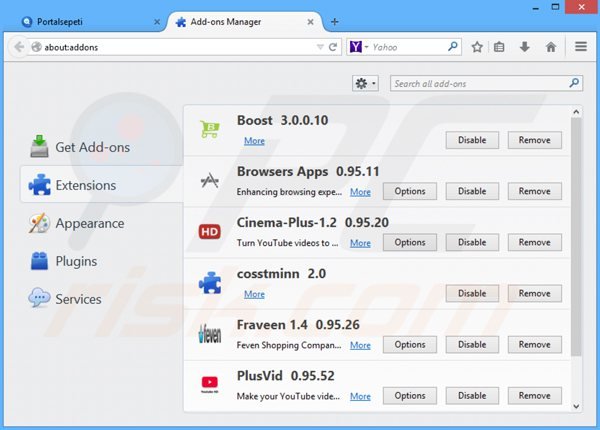Image resolution: width=600 pixels, height=430 pixels.
Task: Select the Add-ons Manager tab
Action: pos(245,22)
